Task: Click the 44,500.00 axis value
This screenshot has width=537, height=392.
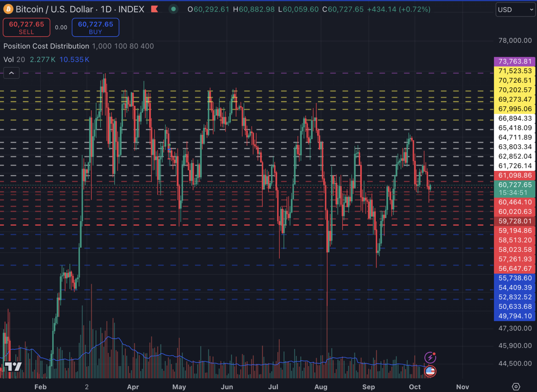Action: point(515,363)
